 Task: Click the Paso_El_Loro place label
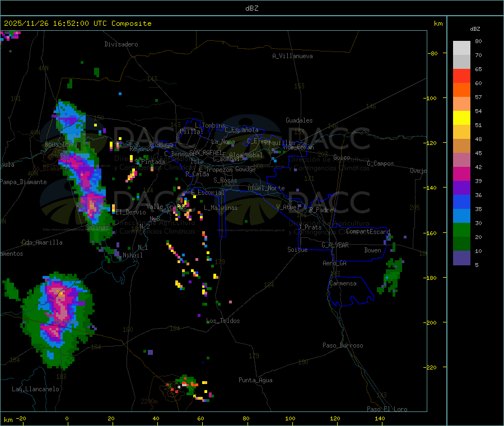point(388,409)
